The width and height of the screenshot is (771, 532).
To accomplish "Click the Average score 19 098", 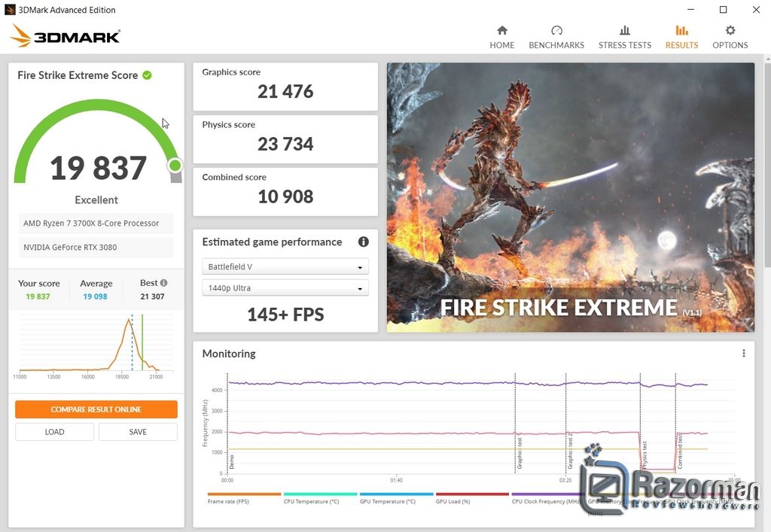I will point(95,296).
